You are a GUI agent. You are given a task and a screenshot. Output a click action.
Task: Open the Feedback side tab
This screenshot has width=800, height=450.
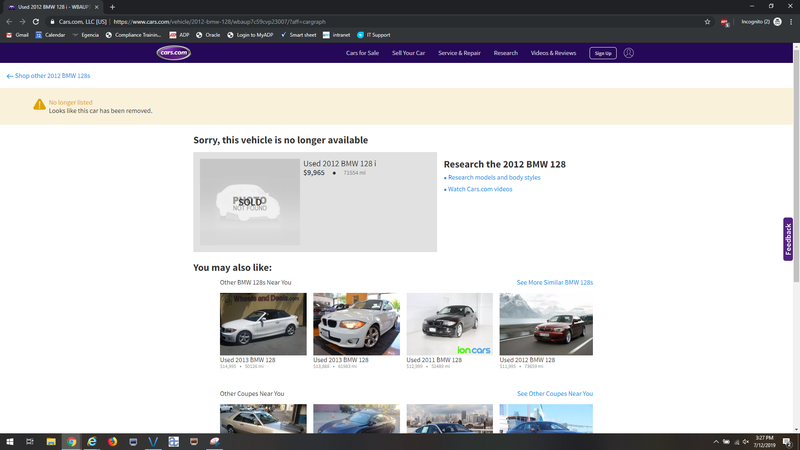(788, 239)
